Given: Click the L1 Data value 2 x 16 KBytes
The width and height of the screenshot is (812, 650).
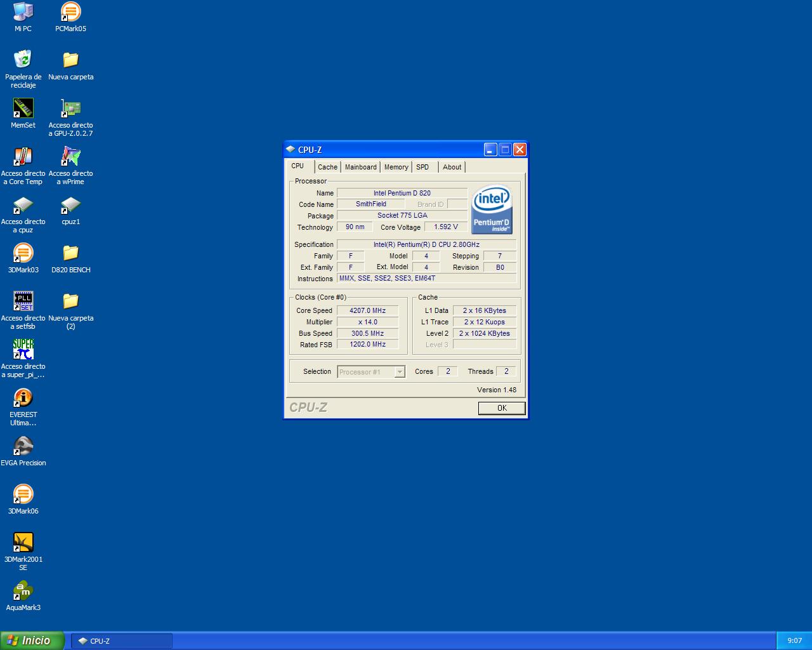Looking at the screenshot, I should (x=484, y=310).
